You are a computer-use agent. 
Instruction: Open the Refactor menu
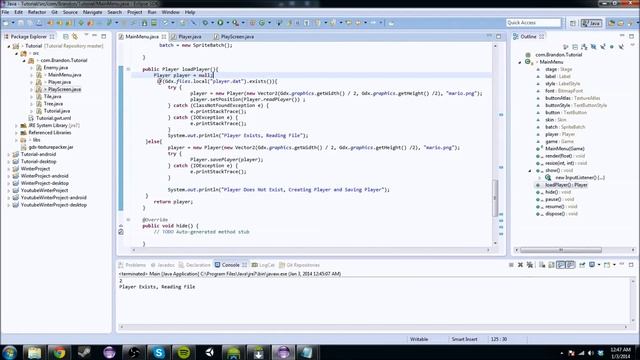(x=37, y=12)
